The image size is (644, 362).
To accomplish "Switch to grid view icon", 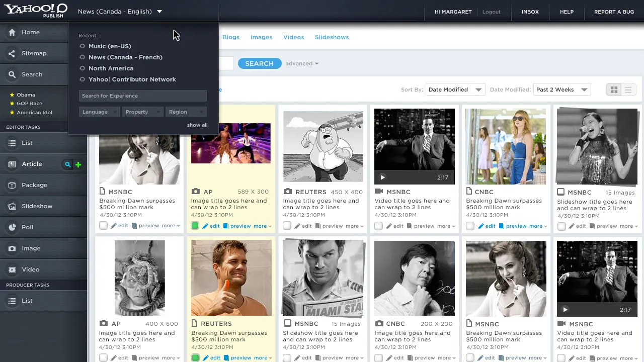I will tap(614, 90).
